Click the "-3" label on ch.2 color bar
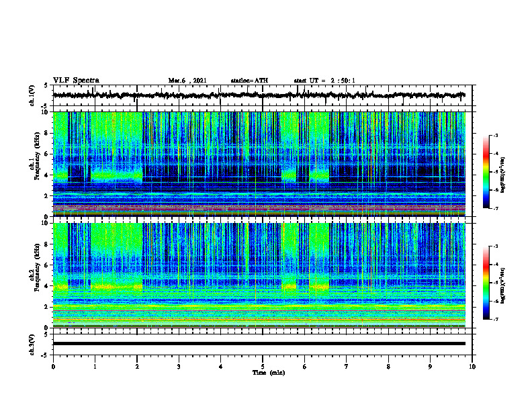The width and height of the screenshot is (532, 411). (x=495, y=247)
